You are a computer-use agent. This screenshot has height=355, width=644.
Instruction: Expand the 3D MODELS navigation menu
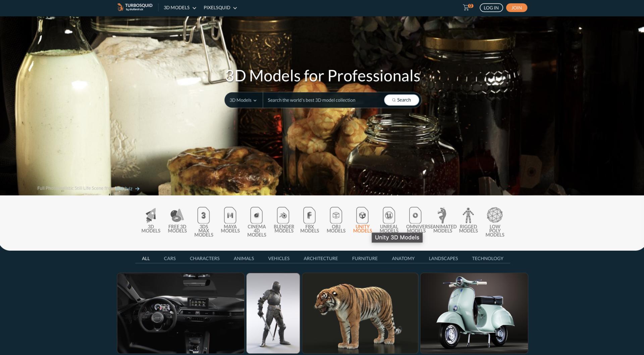[180, 7]
